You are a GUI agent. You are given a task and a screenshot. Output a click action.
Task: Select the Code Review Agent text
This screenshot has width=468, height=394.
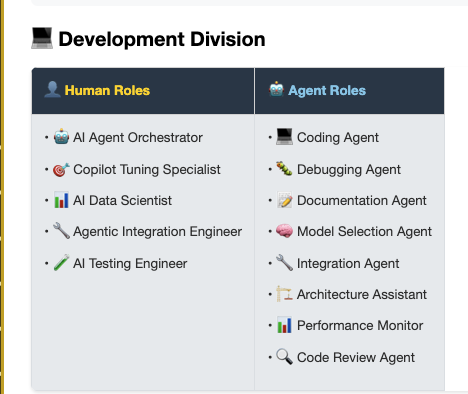pos(356,358)
